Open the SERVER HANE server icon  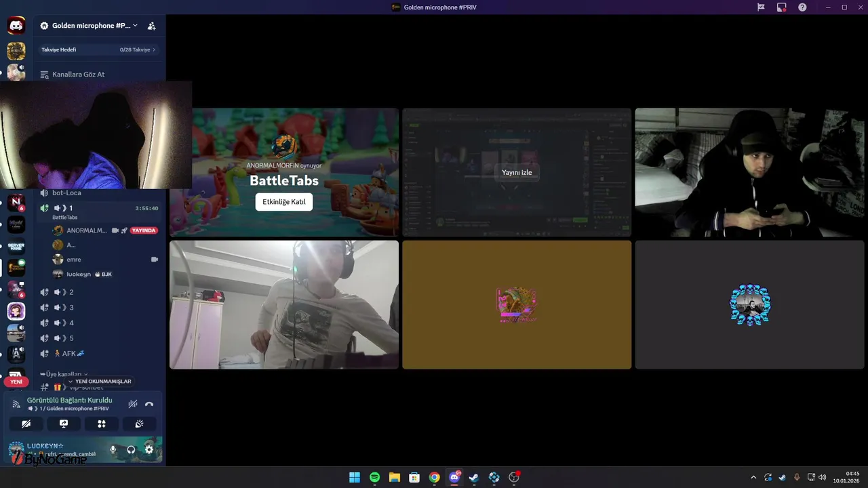coord(16,246)
